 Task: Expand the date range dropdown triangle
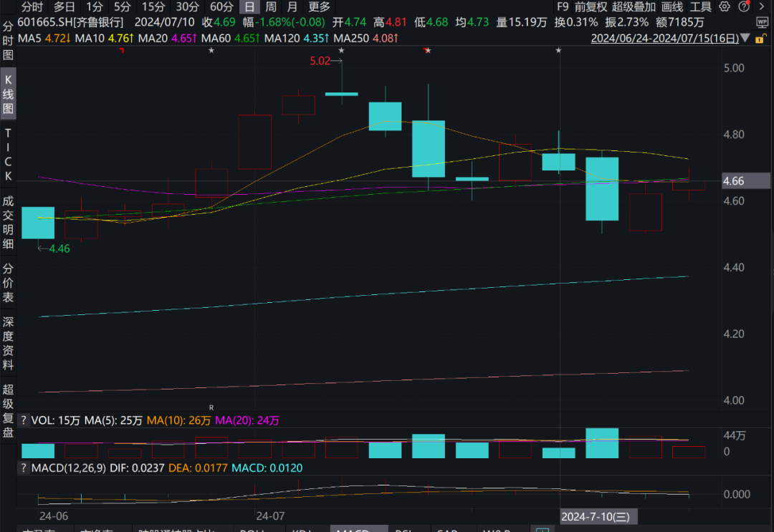[x=745, y=38]
